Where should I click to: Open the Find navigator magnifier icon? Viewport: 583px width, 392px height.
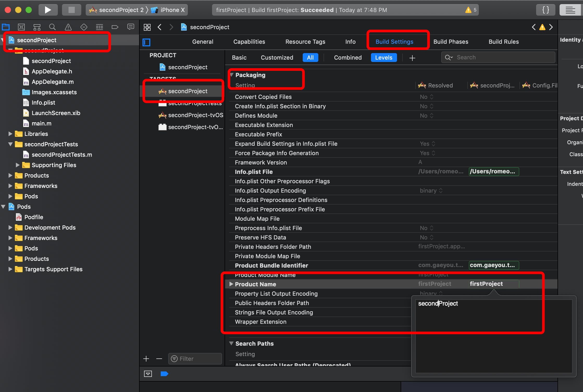[52, 27]
